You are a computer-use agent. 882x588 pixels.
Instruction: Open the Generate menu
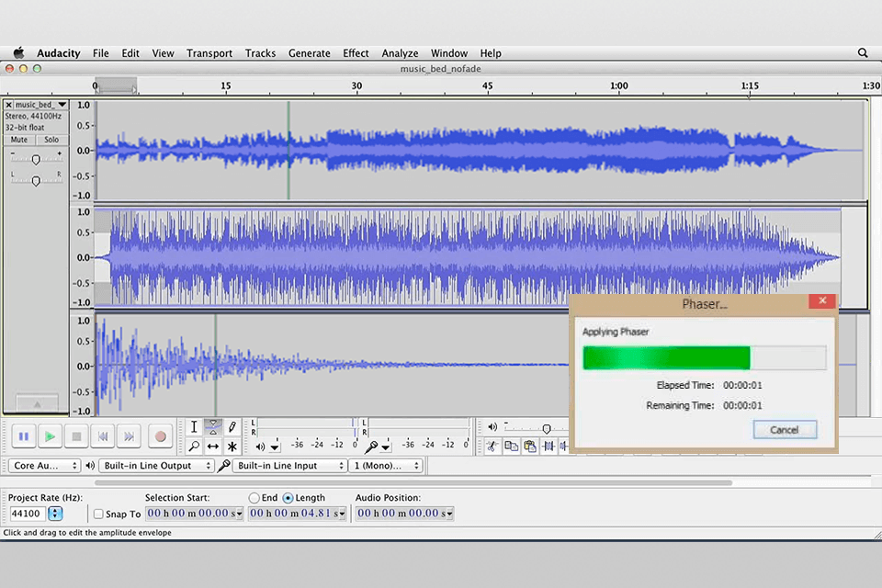[309, 53]
